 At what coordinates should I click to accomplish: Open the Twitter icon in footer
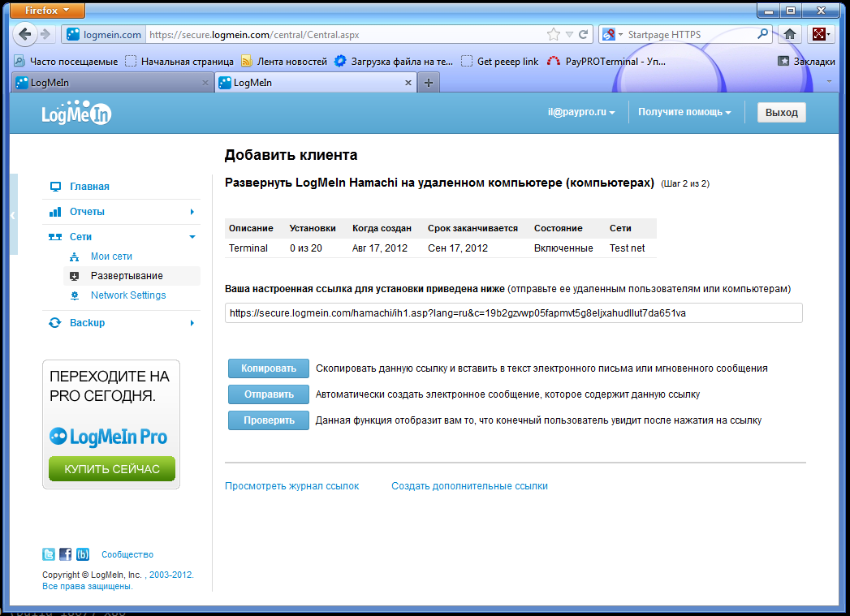[x=49, y=555]
